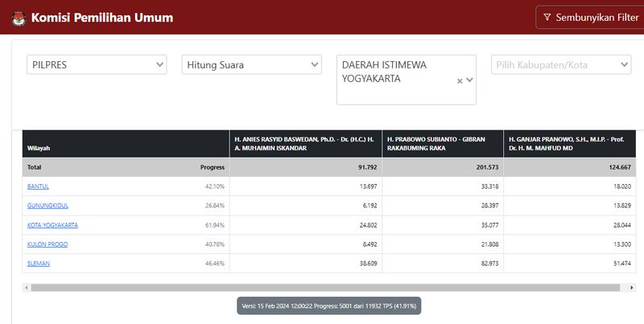
Task: Open the KOTA YOGYAKARTA region link
Action: coord(52,225)
